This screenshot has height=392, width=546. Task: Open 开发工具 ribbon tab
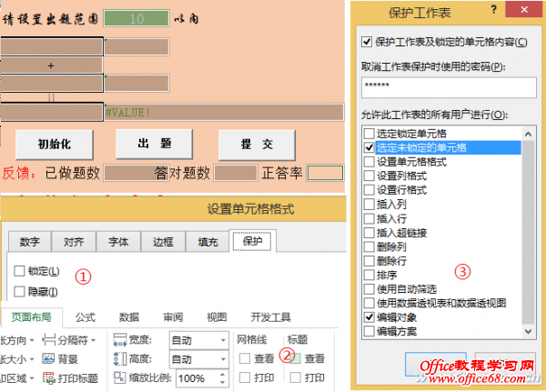(x=270, y=317)
